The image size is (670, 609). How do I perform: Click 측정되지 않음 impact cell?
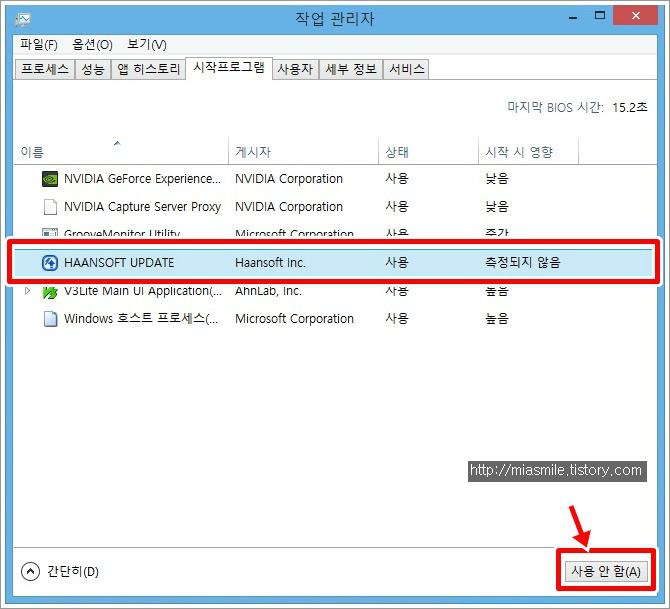point(523,262)
